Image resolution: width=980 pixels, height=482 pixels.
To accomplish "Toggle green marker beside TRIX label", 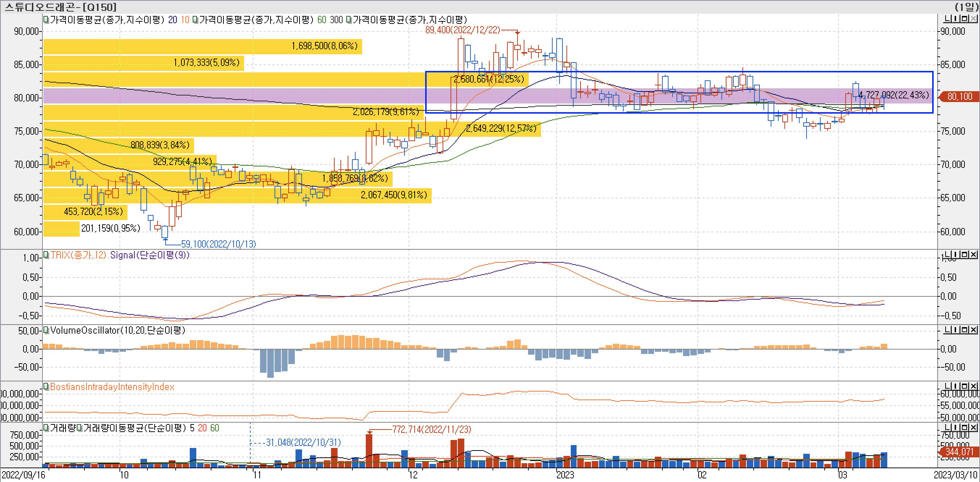I will [x=46, y=255].
